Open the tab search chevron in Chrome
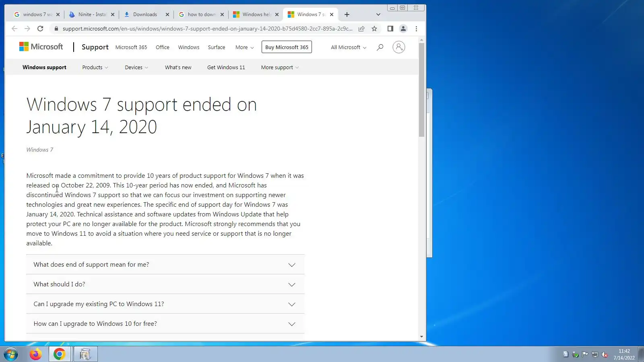The height and width of the screenshot is (362, 644). 378,14
